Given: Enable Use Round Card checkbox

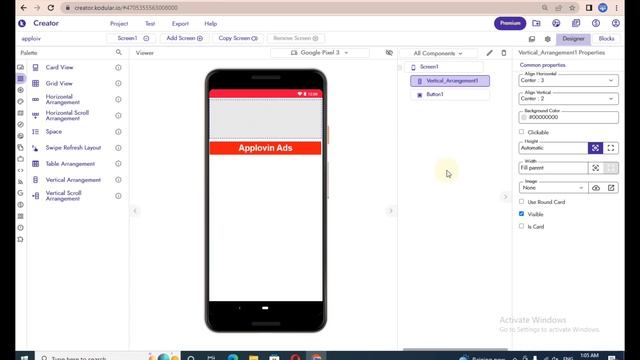Looking at the screenshot, I should point(521,202).
